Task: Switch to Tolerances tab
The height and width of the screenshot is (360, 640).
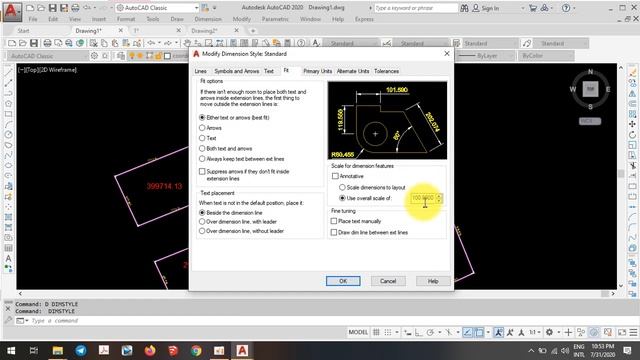Action: (387, 71)
